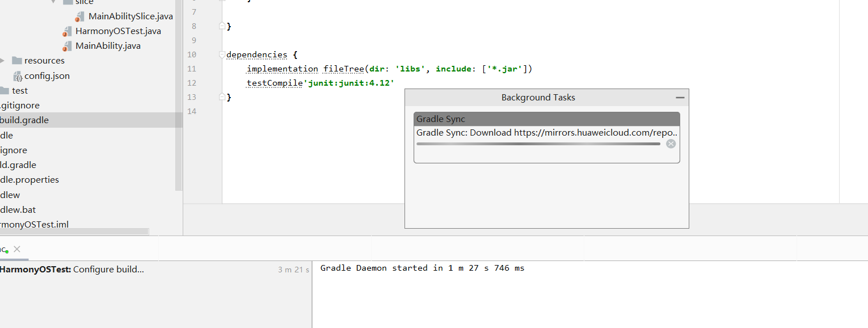
Task: Click the HarmonyOSTest.java Java file icon
Action: (67, 31)
